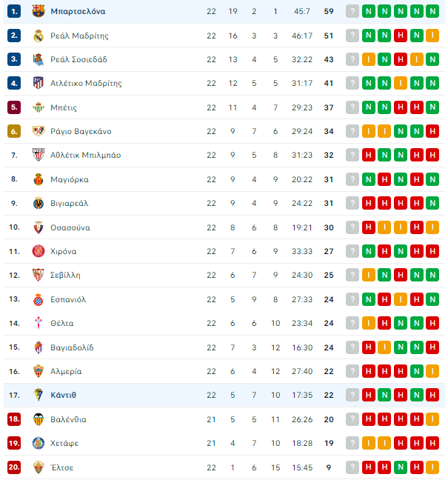This screenshot has width=448, height=480.
Task: Click the gold position 6 rank badge
Action: (14, 131)
